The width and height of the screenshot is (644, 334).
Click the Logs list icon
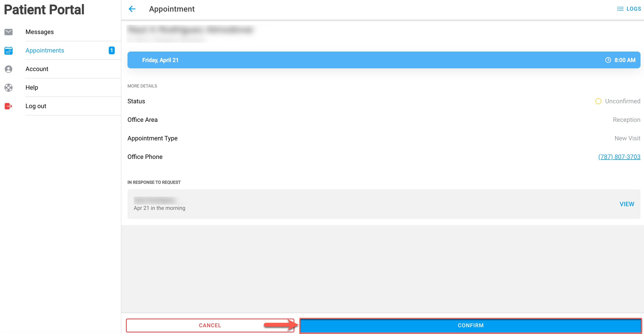(x=620, y=9)
